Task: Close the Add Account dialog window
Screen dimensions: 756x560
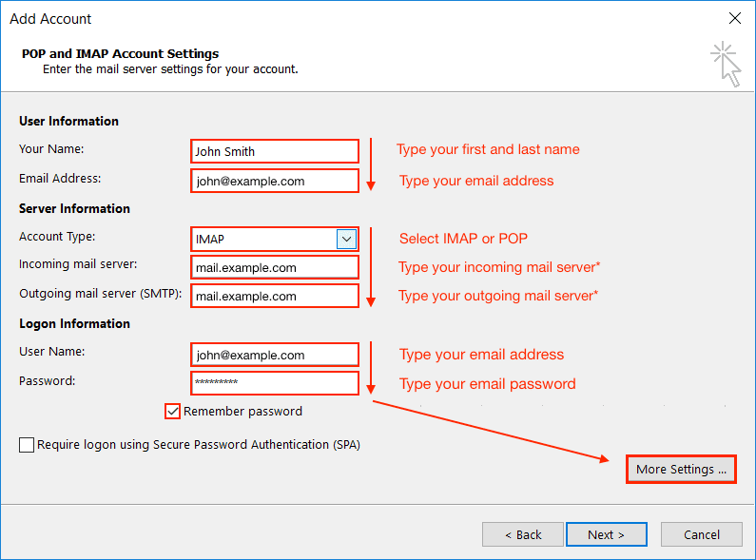Action: pos(734,18)
